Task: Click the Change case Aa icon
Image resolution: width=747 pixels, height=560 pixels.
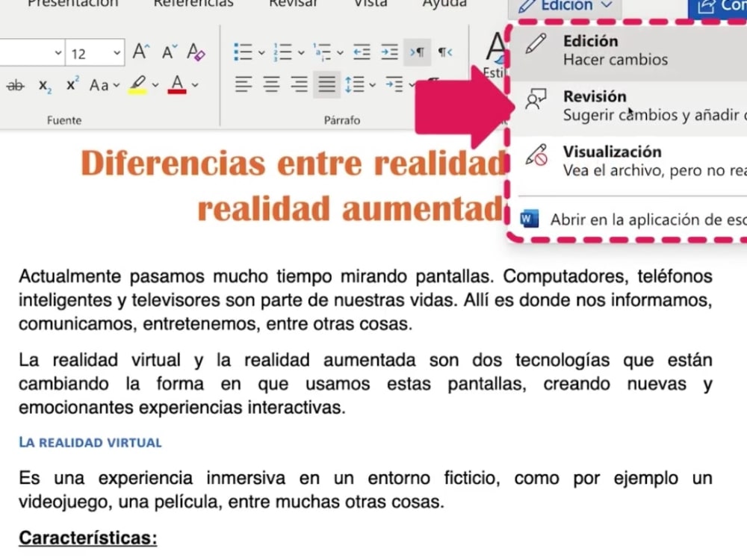Action: (x=99, y=85)
